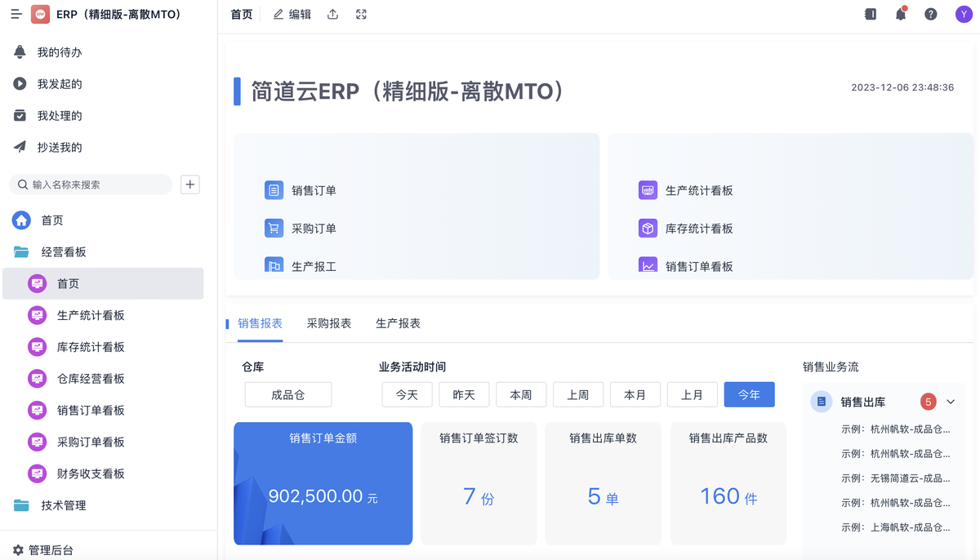
Task: Filter time by 本月
Action: coord(635,394)
